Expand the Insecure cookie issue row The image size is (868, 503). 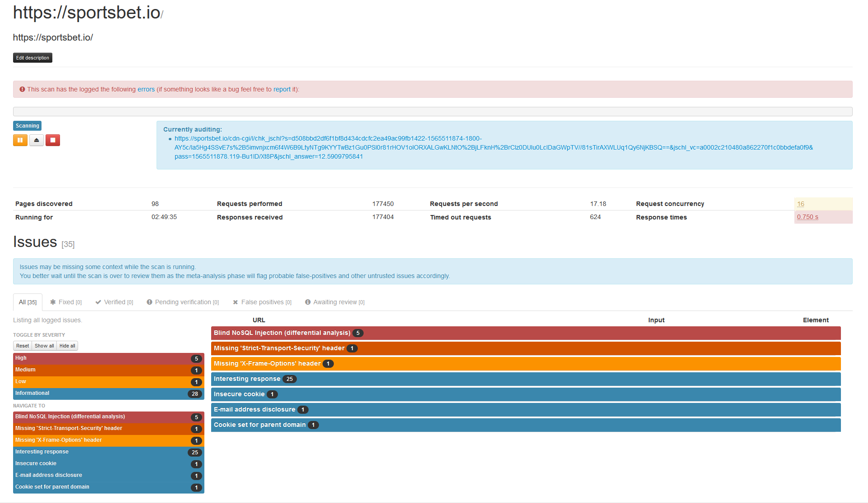526,394
